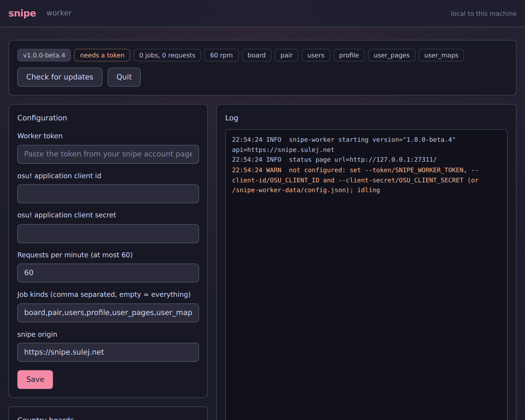Click the Configuration panel heading
The height and width of the screenshot is (420, 525).
(42, 118)
